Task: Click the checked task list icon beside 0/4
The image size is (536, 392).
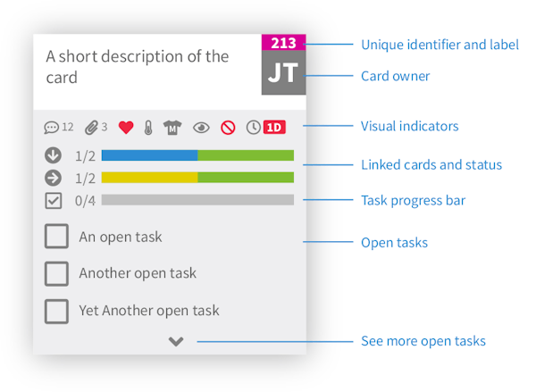Action: tap(54, 201)
